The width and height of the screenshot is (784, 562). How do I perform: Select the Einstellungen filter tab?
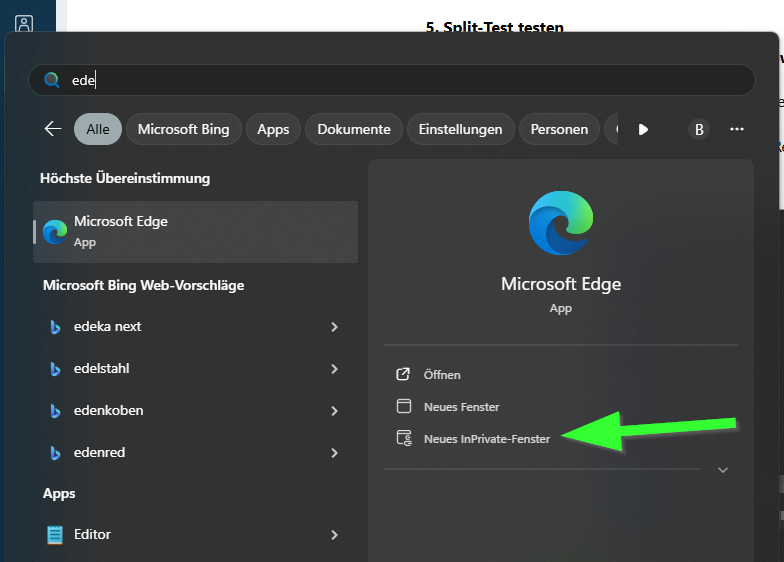460,129
